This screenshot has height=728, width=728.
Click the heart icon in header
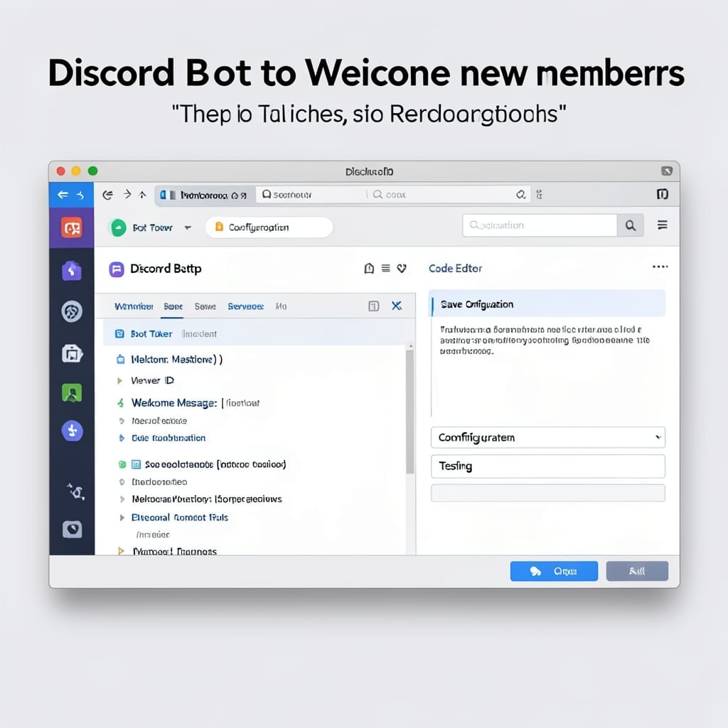click(402, 268)
